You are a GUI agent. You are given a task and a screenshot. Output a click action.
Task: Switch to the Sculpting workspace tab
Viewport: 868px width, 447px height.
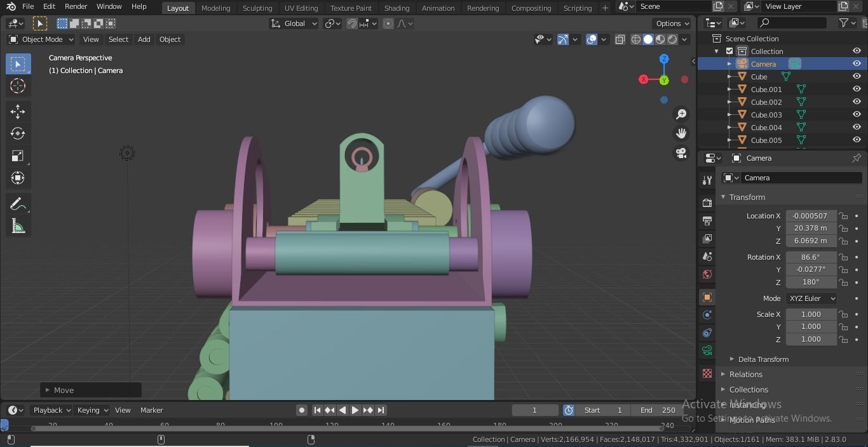pyautogui.click(x=257, y=8)
